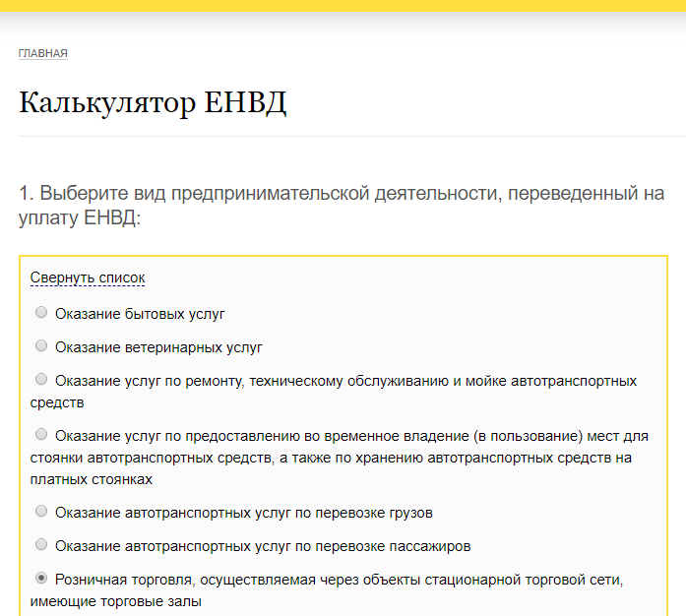The image size is (686, 616).
Task: Select Оказание ветеринарных услуг radio button
Action: coord(41,345)
